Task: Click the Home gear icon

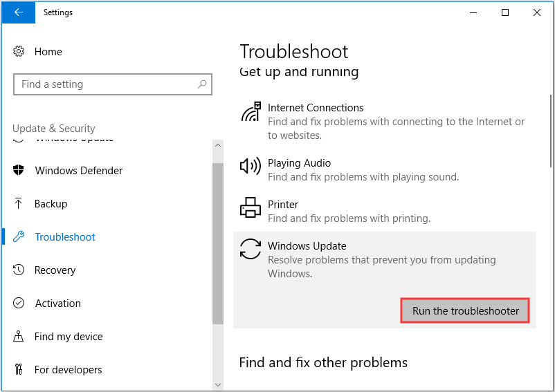Action: pos(19,52)
